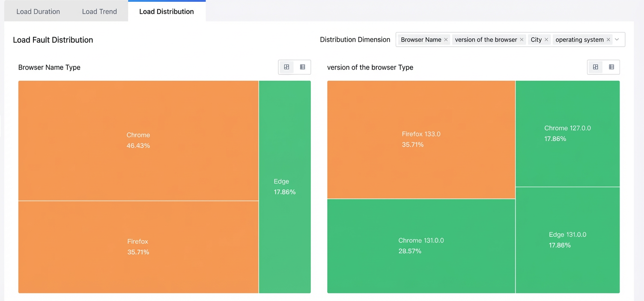The width and height of the screenshot is (644, 301).
Task: Click the Chrome 131.0.0 treemap block
Action: click(421, 246)
